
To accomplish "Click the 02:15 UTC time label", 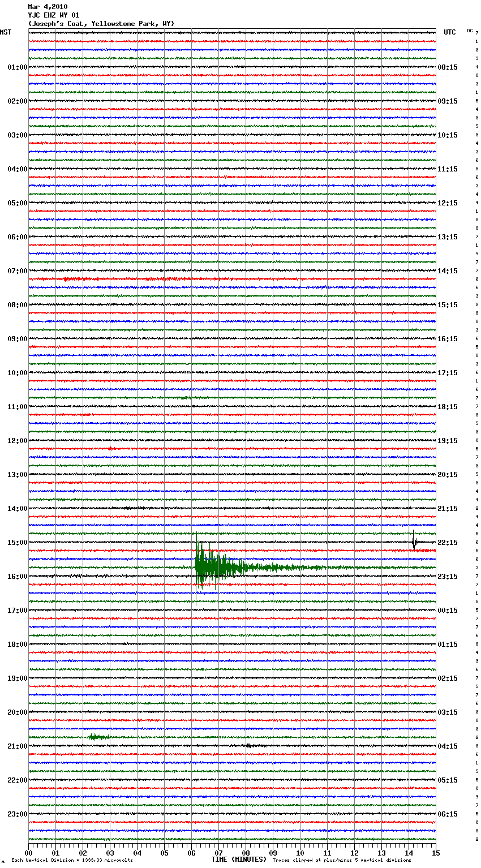I will [448, 678].
